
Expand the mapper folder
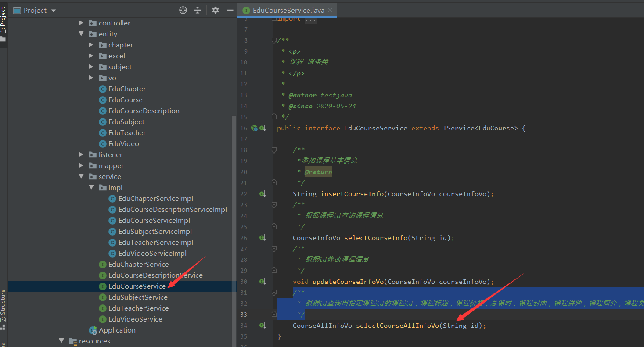pos(81,165)
